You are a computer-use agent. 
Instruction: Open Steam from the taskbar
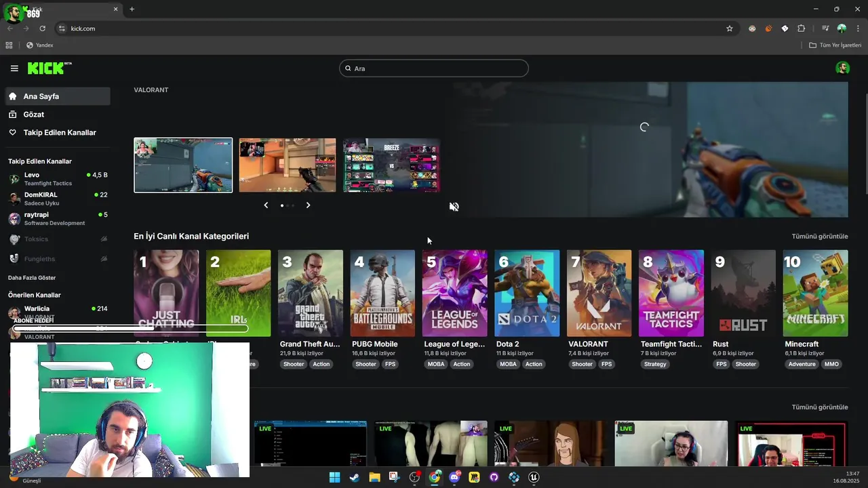[x=354, y=477]
